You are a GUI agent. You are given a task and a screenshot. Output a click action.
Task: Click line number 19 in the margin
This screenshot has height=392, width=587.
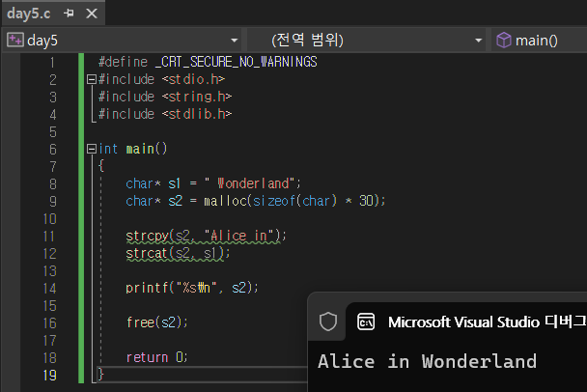tap(50, 375)
